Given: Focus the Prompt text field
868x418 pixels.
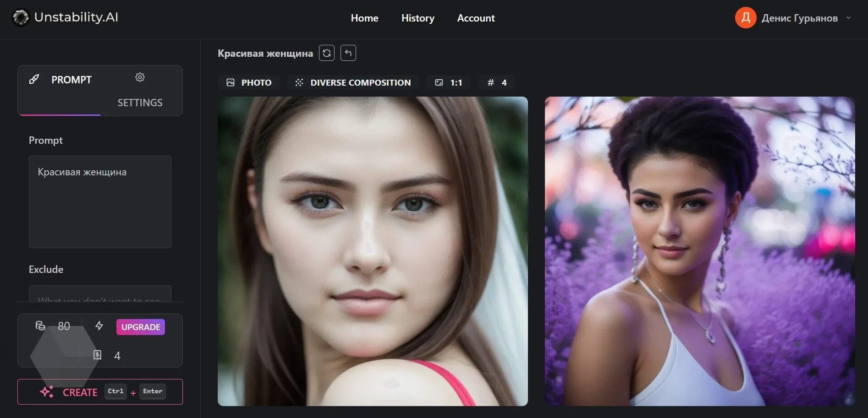Looking at the screenshot, I should click(100, 202).
